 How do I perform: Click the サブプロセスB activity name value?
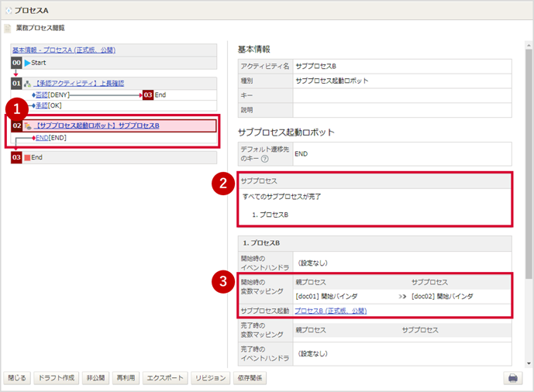tap(315, 67)
